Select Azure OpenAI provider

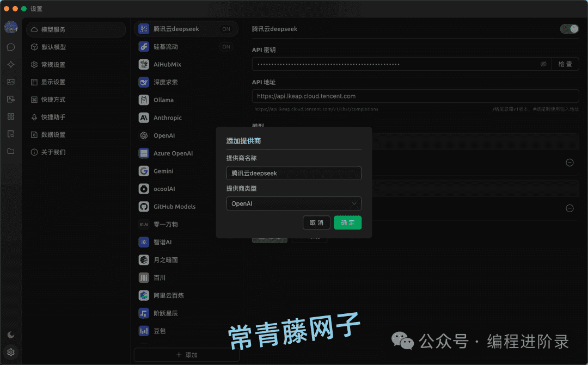(175, 153)
